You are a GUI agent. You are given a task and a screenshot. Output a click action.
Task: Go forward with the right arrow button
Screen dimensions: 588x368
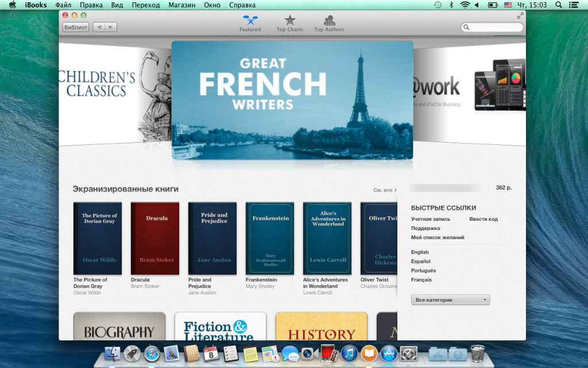point(111,27)
